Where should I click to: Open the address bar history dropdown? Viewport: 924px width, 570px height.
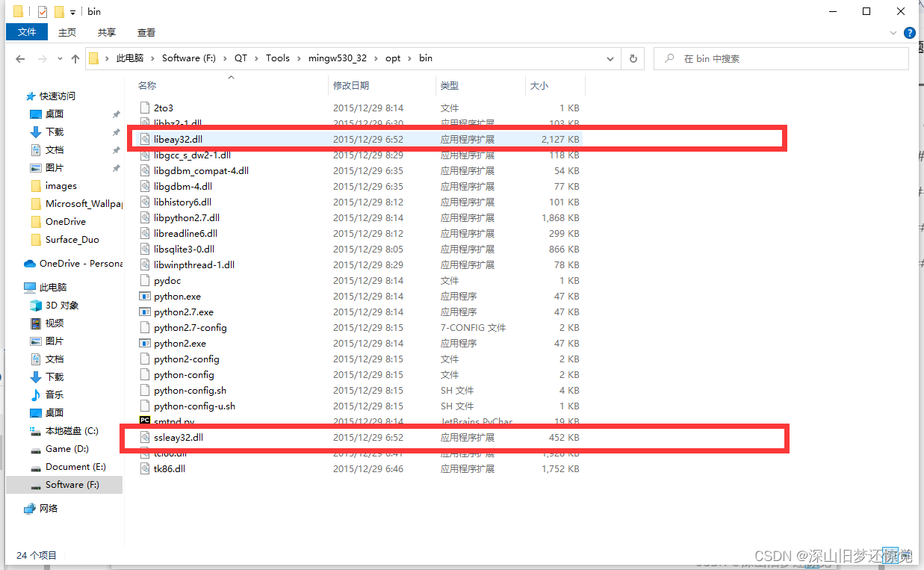coord(610,58)
